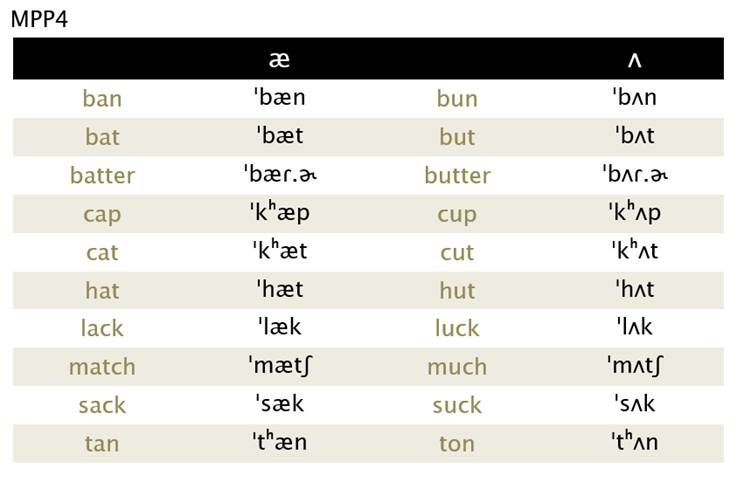Click the 'æ' column header
This screenshot has height=482, width=737.
tap(279, 60)
